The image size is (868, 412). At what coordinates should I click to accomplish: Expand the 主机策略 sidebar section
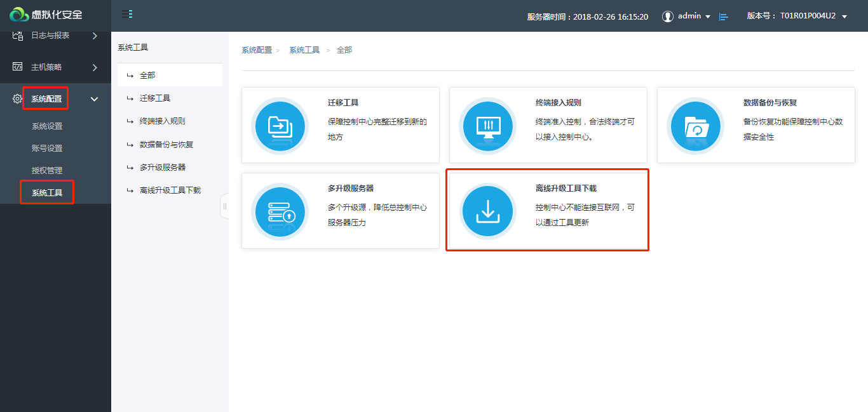coord(95,67)
